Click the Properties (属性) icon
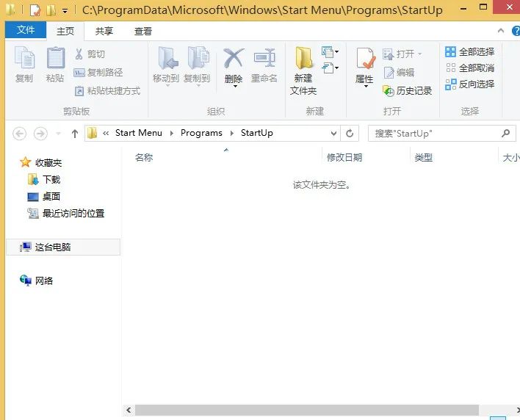The width and height of the screenshot is (520, 420). pos(365,58)
